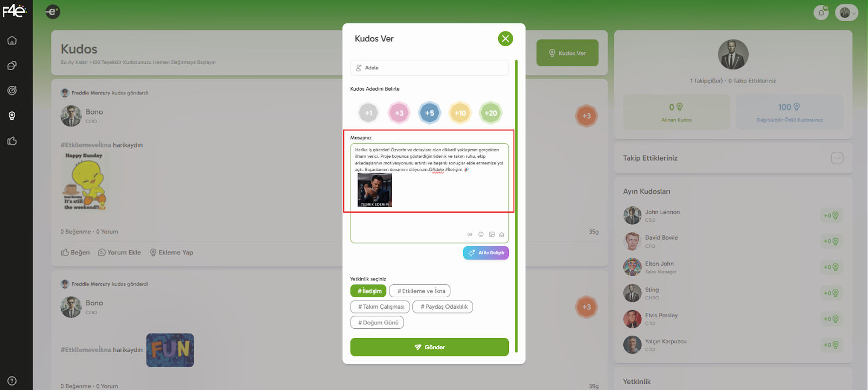
Task: Click the Gönder button
Action: click(430, 347)
